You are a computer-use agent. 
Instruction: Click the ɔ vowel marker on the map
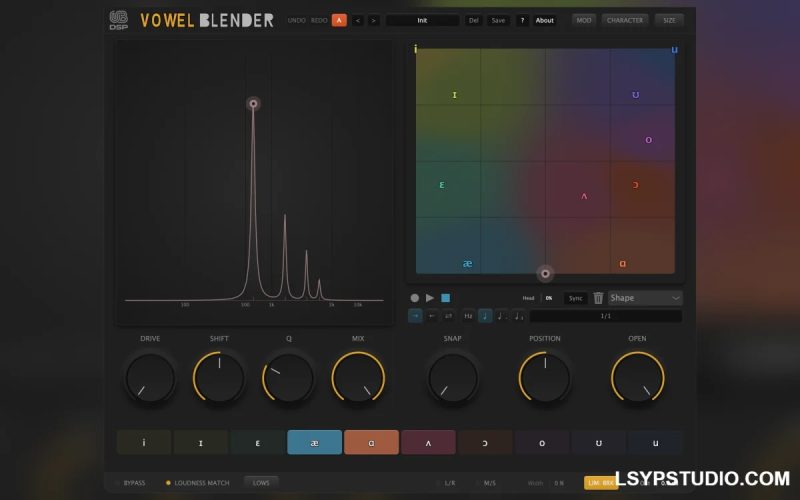pyautogui.click(x=635, y=185)
